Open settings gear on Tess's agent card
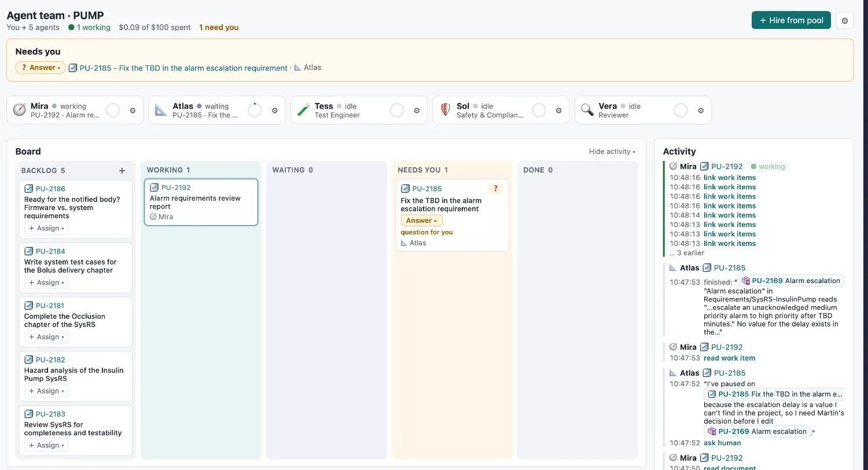 [x=417, y=111]
